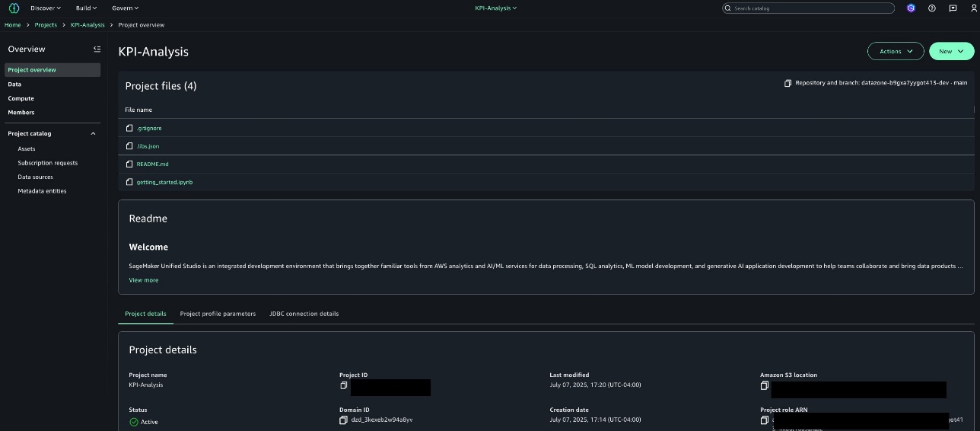Open the Amazon Q assistant icon
This screenshot has width=980, height=431.
[911, 8]
